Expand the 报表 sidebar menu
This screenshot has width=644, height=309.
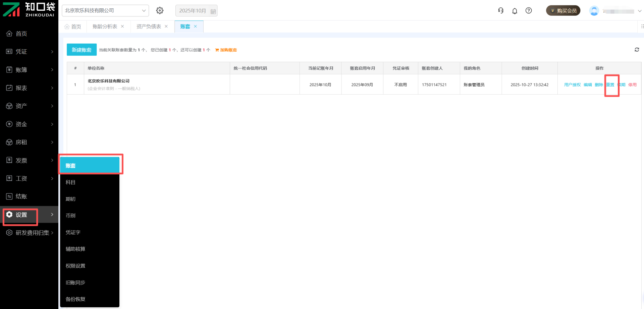(x=29, y=88)
